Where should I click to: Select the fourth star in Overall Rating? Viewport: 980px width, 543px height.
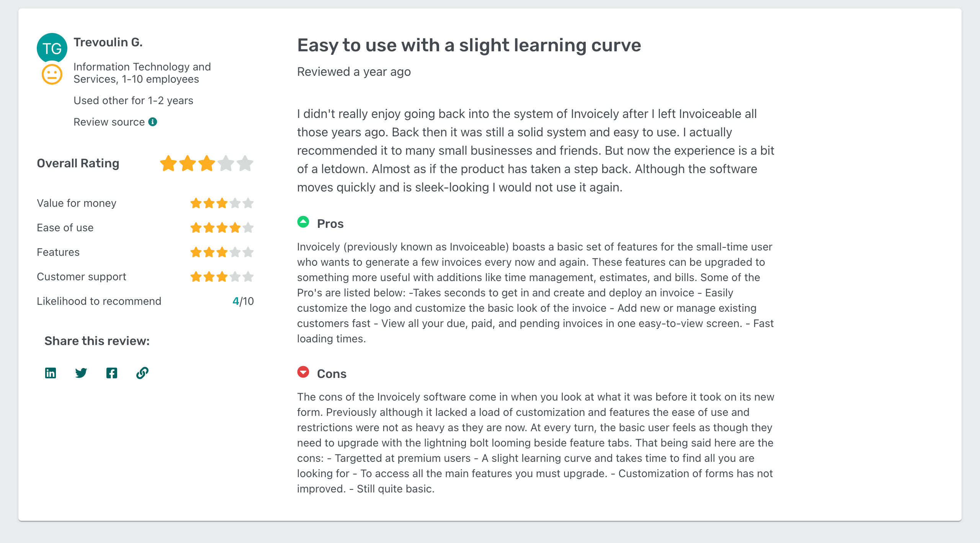(x=227, y=163)
